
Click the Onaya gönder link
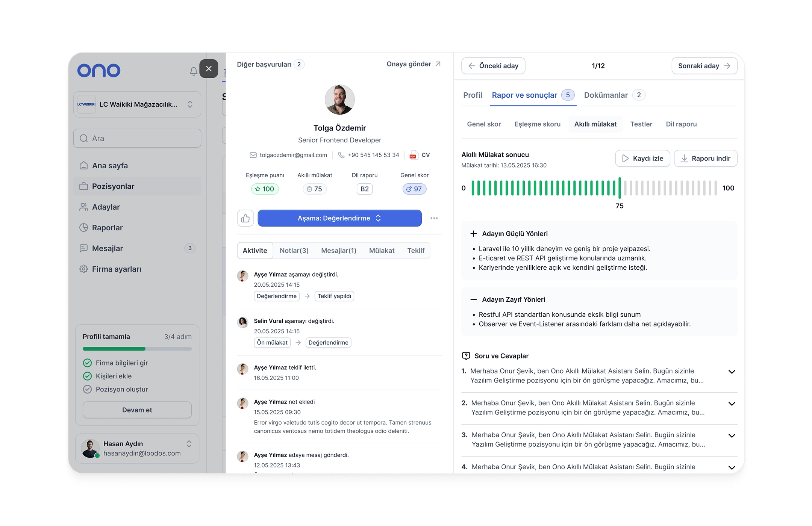(x=413, y=64)
